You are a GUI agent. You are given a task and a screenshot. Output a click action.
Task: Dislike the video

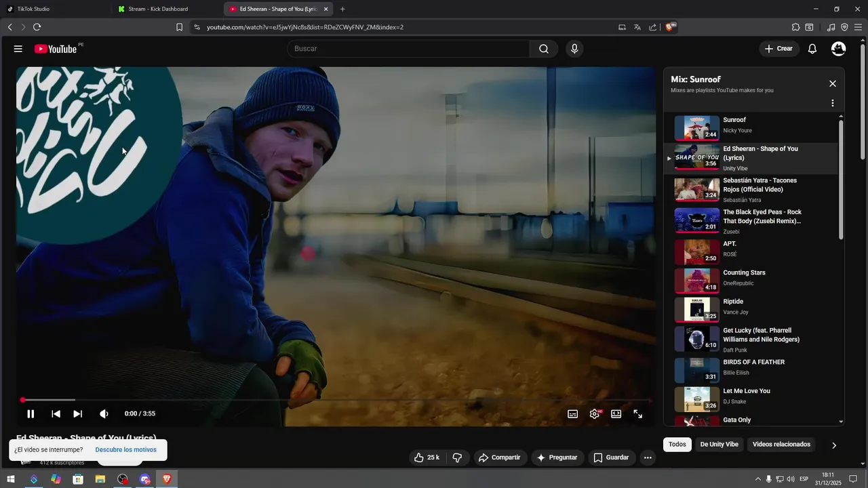(457, 457)
